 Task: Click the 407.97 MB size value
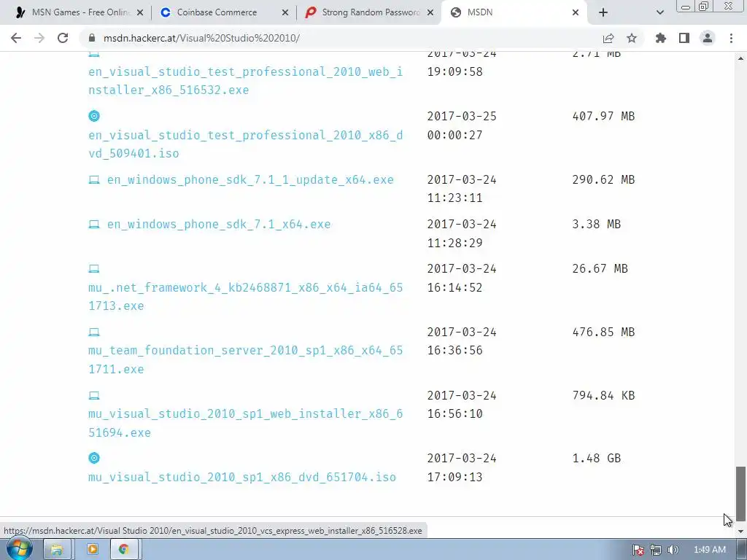603,116
